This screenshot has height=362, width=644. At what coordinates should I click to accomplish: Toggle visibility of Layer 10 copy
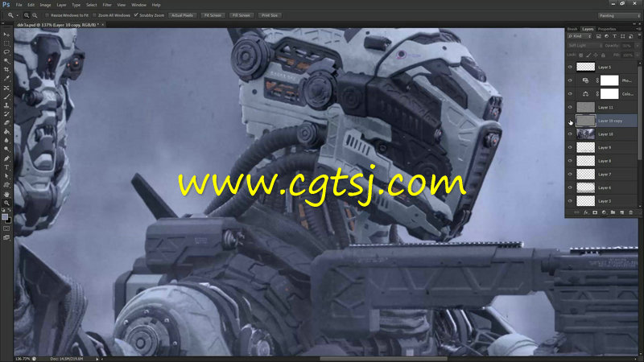tap(570, 121)
